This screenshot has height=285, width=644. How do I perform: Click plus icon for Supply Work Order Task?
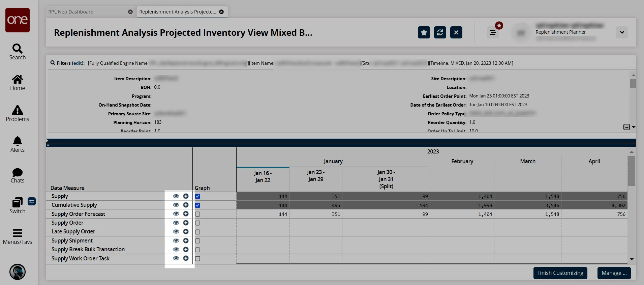tap(186, 258)
